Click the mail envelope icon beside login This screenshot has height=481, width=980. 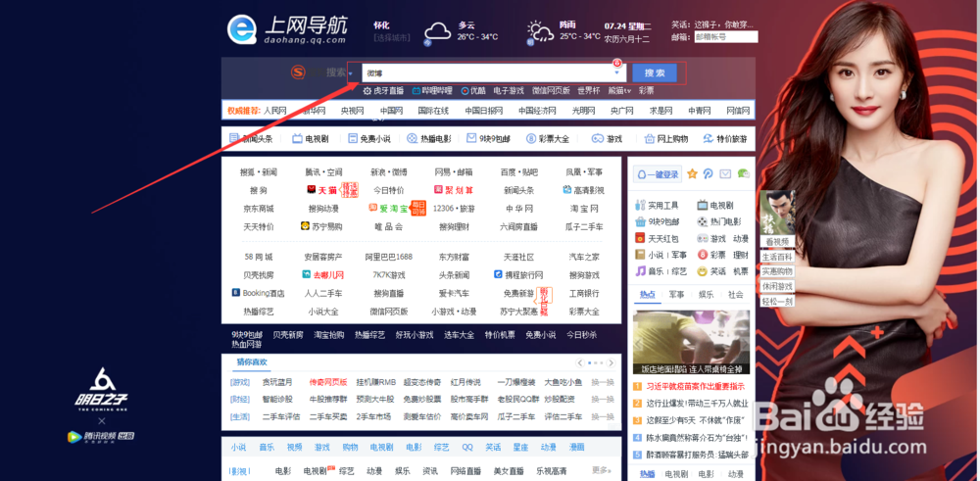click(725, 173)
